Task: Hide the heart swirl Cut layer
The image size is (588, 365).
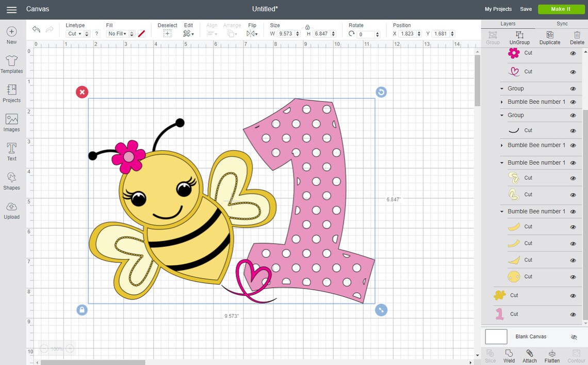Action: (573, 72)
